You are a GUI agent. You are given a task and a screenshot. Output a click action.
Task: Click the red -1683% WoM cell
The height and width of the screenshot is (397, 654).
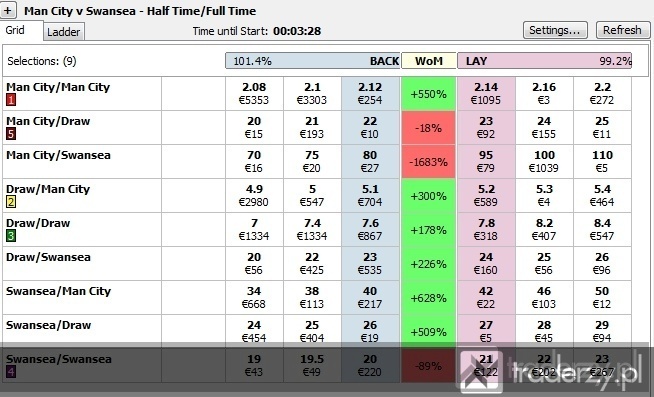(x=428, y=162)
